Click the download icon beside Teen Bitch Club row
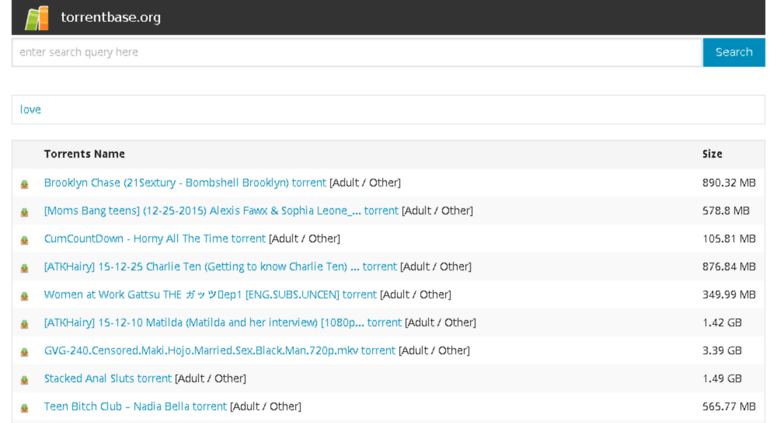This screenshot has width=777, height=423. coord(24,408)
